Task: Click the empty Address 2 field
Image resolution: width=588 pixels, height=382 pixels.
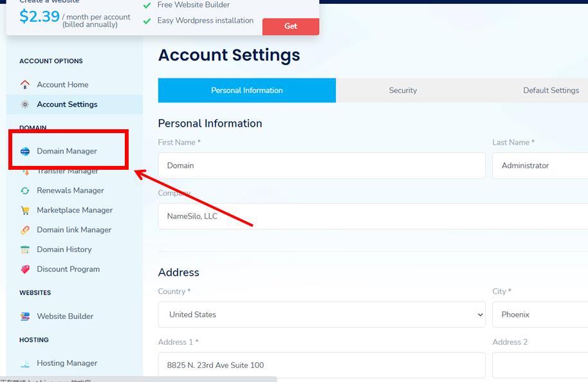Action: point(540,365)
